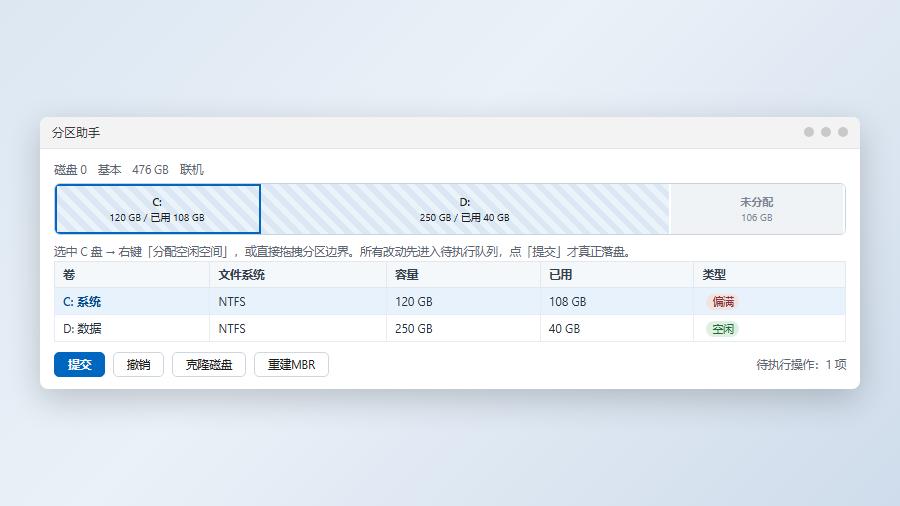Select the C: 系统 volume row
The width and height of the screenshot is (900, 506).
coord(450,301)
